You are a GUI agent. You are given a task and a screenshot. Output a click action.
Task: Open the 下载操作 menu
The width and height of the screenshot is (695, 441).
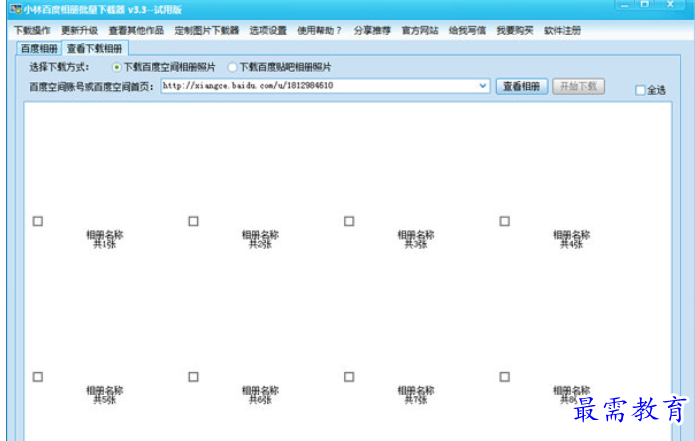pos(32,31)
